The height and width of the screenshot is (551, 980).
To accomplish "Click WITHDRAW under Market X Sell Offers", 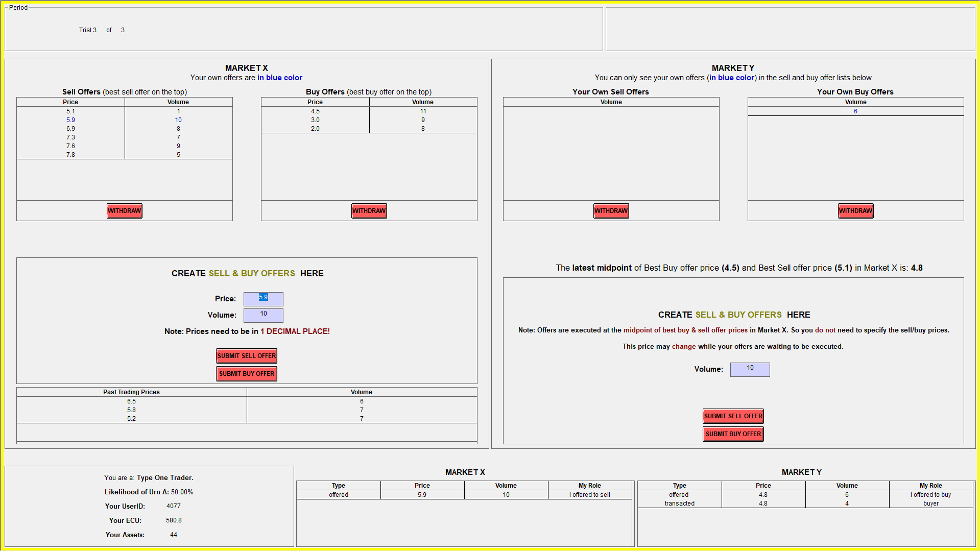I will pos(124,211).
